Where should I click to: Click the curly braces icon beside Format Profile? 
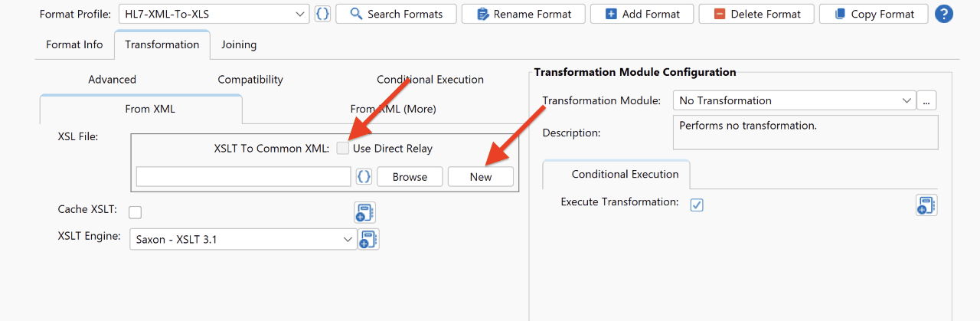322,14
